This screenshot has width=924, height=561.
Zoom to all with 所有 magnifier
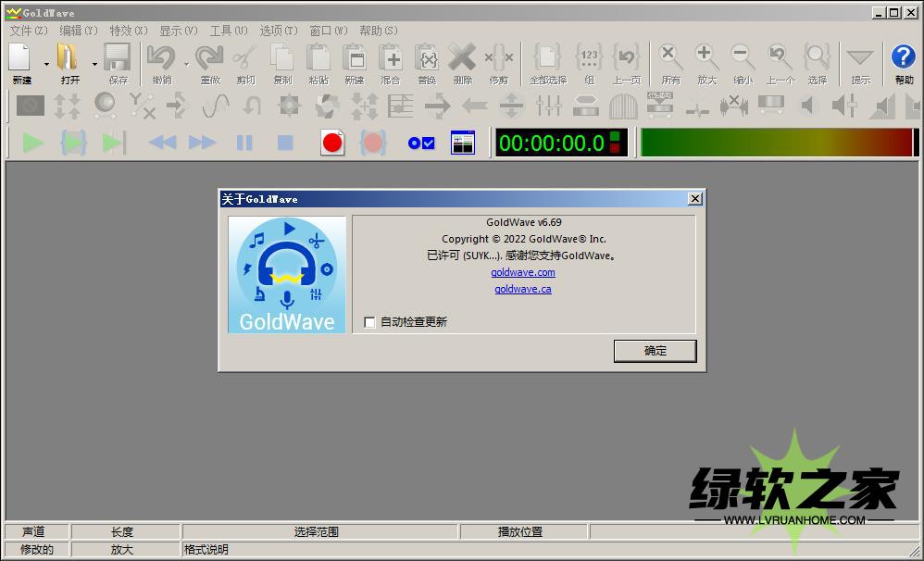click(670, 57)
